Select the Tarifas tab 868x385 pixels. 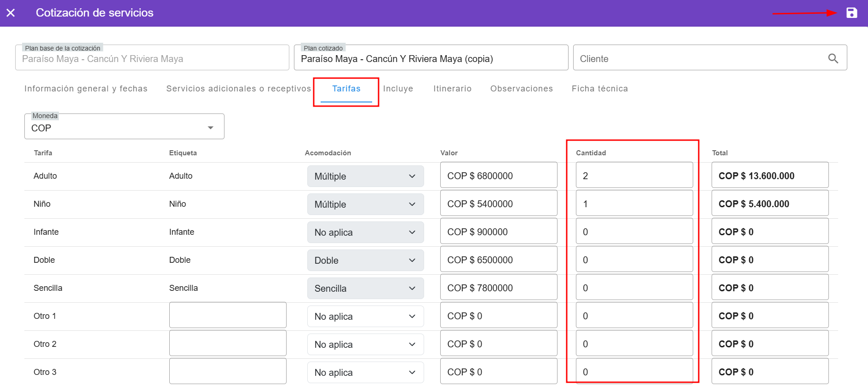(x=346, y=89)
